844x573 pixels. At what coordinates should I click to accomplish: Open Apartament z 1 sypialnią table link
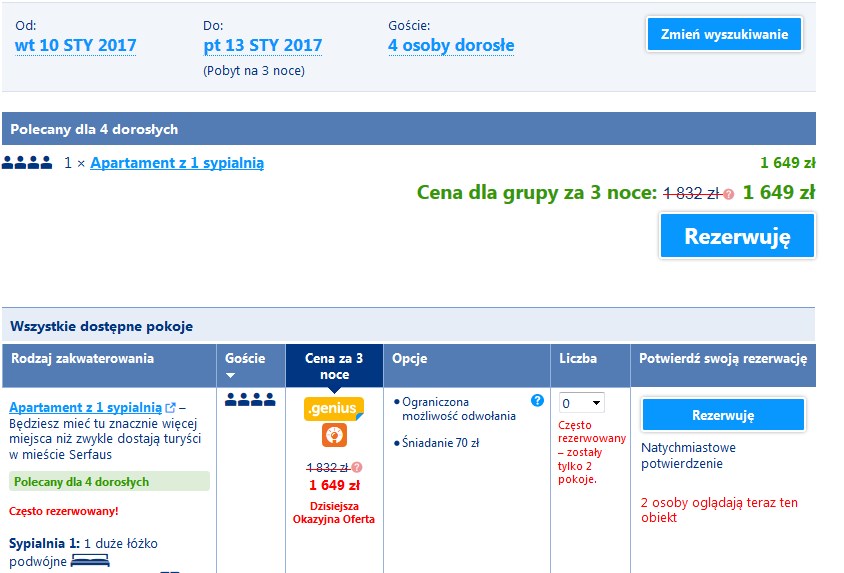pos(86,407)
